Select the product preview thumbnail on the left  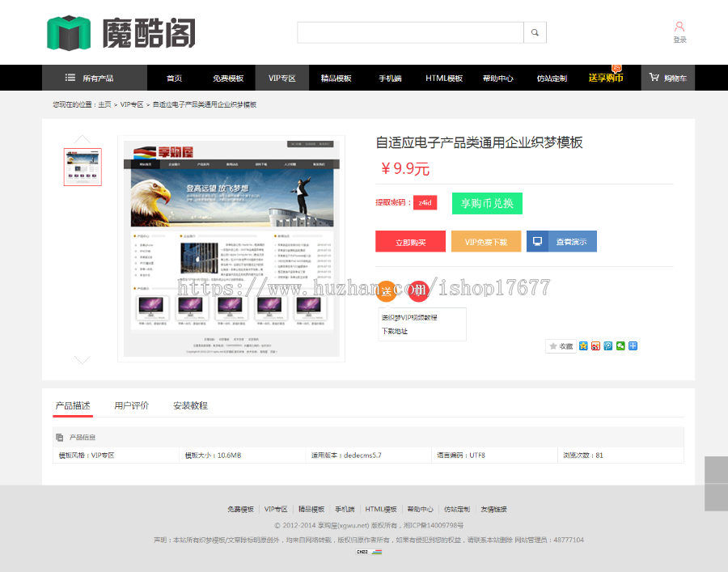82,167
